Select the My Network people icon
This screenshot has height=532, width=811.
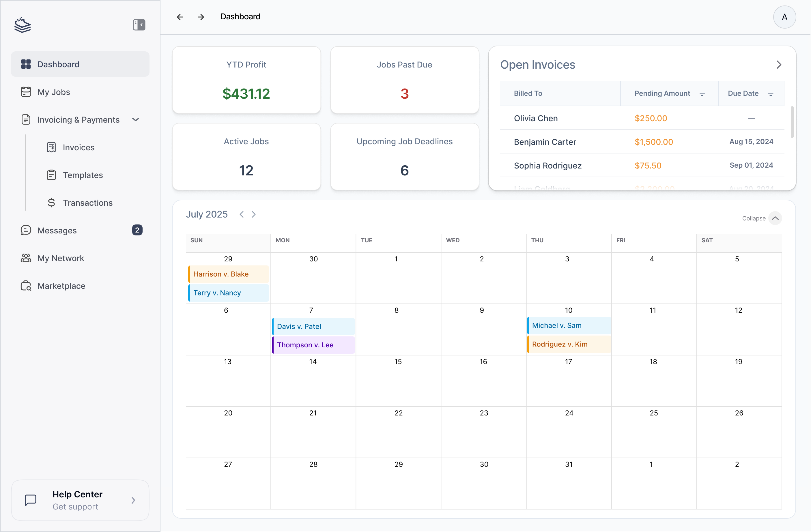pyautogui.click(x=26, y=258)
